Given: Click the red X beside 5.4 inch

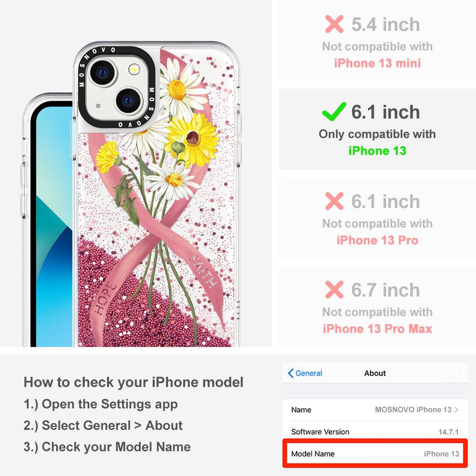Looking at the screenshot, I should tap(334, 24).
